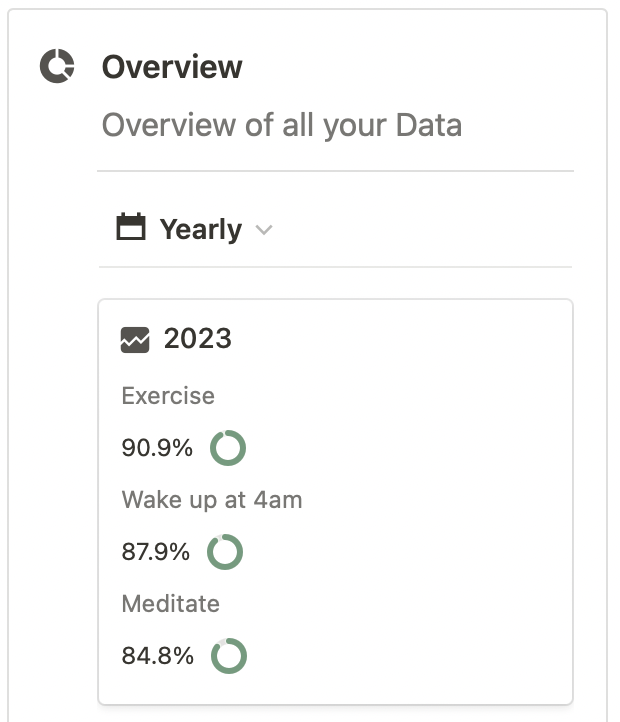Click the 84.8% Meditate value

(157, 656)
